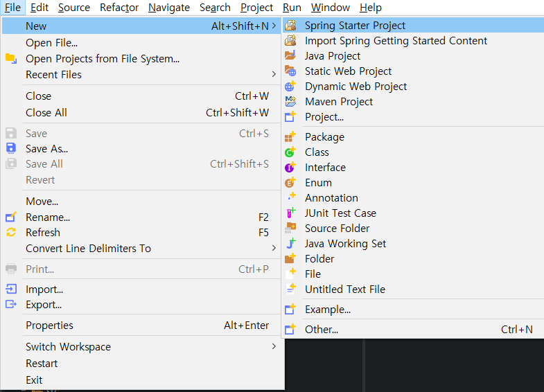Screen dimensions: 544x392
Task: Select Java Working Set entry
Action: click(x=413, y=243)
